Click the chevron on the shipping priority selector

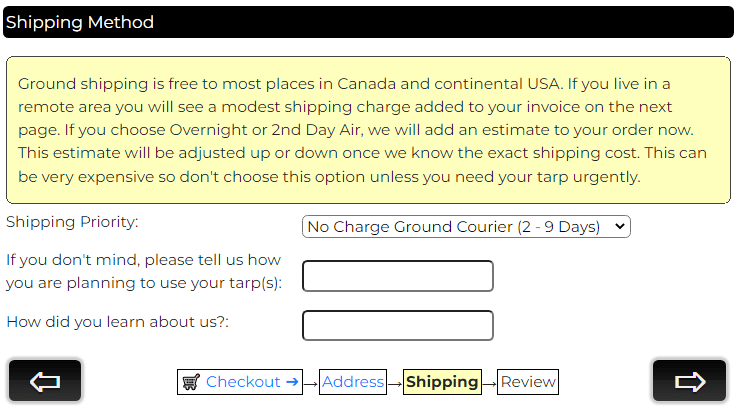tap(620, 227)
